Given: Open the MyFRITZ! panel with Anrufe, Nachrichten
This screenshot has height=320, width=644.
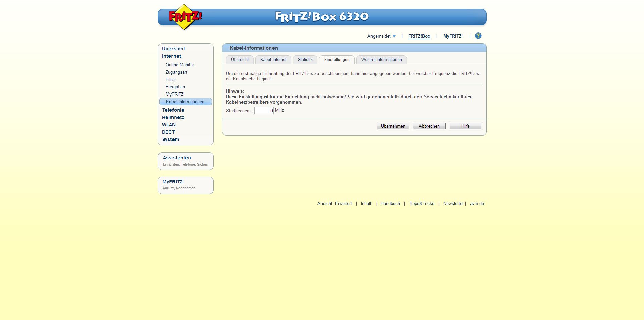Looking at the screenshot, I should click(186, 185).
